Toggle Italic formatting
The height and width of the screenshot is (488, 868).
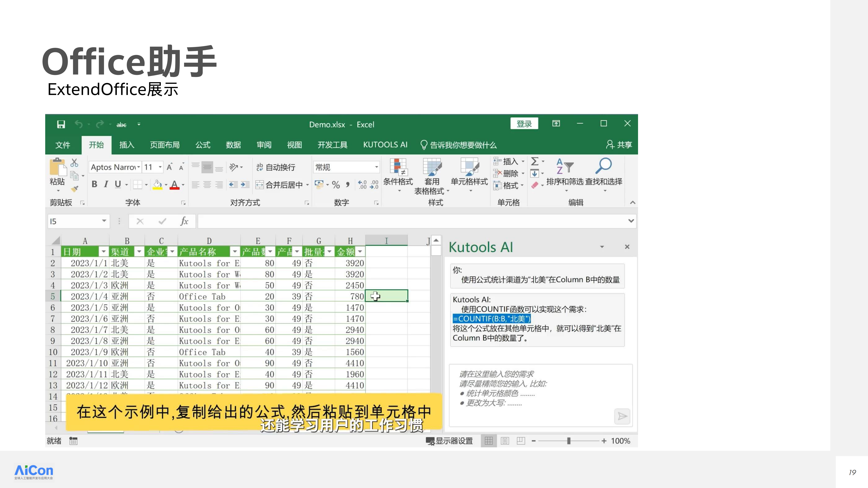[x=106, y=184]
